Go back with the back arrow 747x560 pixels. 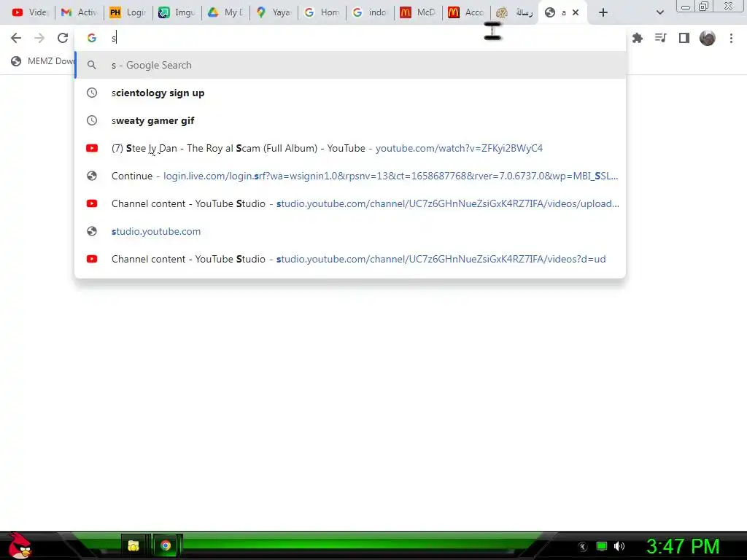(x=16, y=38)
